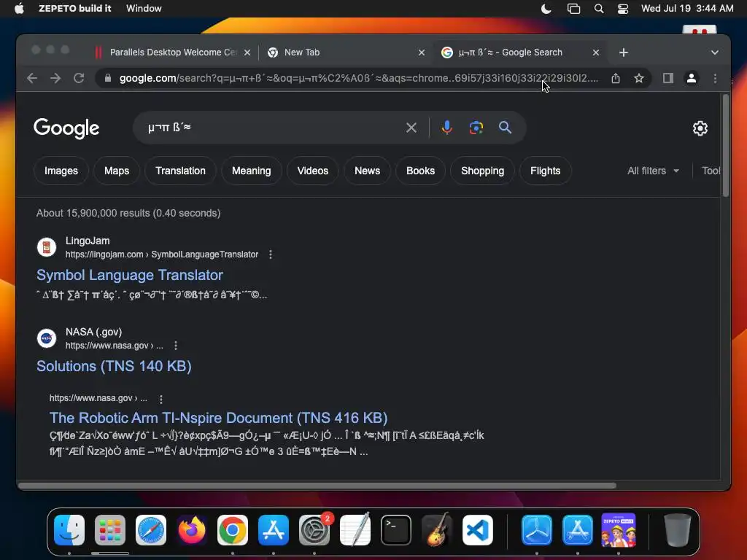Screen dimensions: 747x560
Task: Open Visual Studio Code from the Dock
Action: [478, 529]
